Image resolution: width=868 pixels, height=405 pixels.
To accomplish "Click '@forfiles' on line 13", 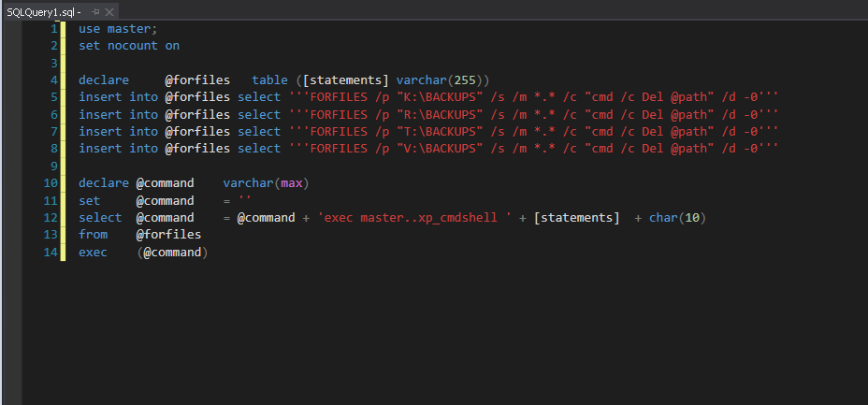I will coord(169,235).
